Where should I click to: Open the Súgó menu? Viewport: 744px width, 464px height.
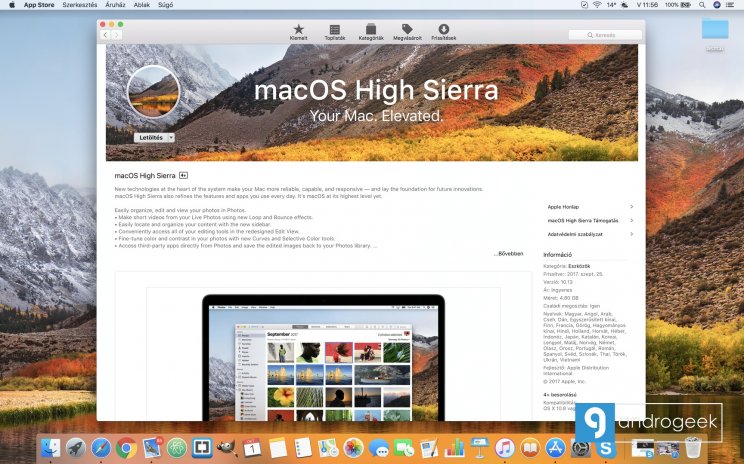[165, 5]
